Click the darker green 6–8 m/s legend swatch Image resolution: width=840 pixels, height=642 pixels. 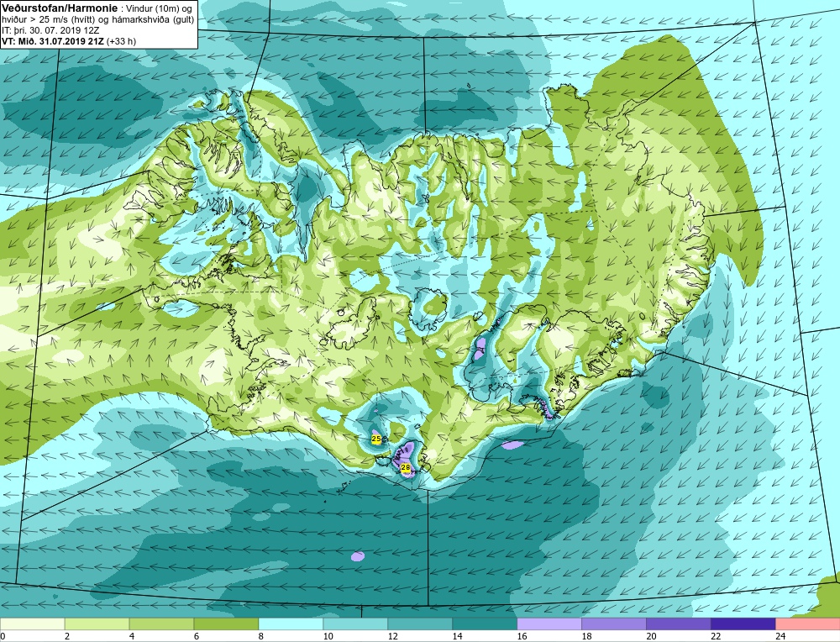click(x=226, y=624)
